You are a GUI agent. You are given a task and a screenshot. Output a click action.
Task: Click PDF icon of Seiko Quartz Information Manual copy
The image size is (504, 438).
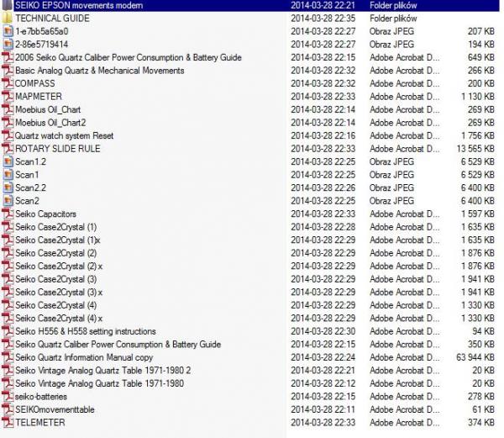coord(8,357)
